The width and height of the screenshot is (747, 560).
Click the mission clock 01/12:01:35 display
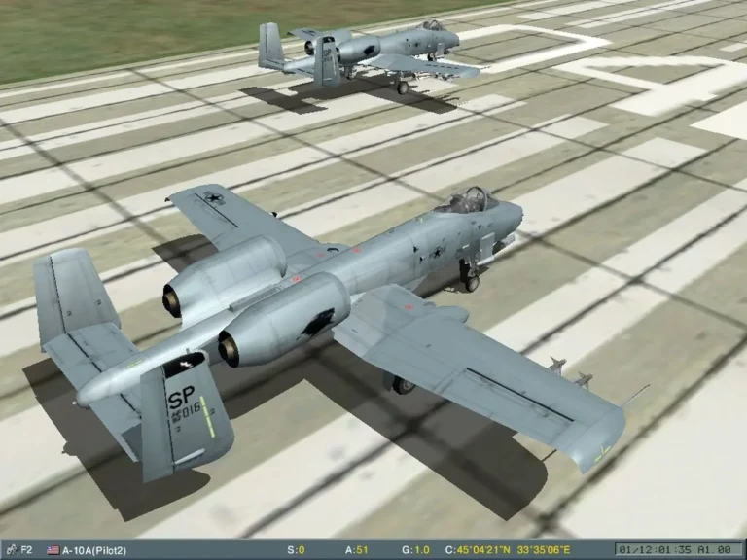click(x=679, y=550)
